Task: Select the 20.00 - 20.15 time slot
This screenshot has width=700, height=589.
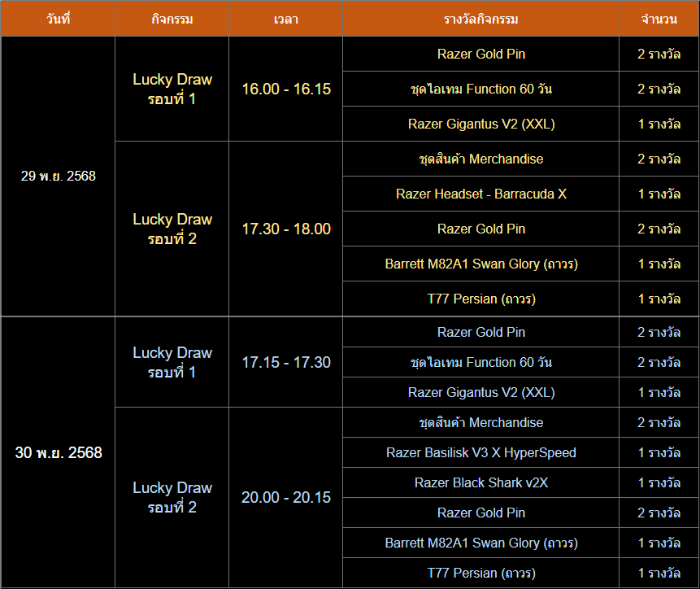Action: click(286, 497)
